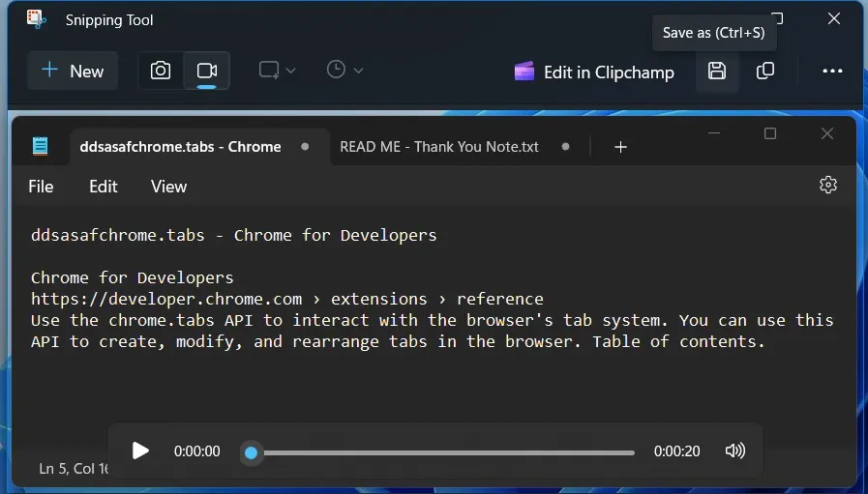Switch to Snip mode with camera toggle
This screenshot has height=494, width=868.
click(x=161, y=71)
